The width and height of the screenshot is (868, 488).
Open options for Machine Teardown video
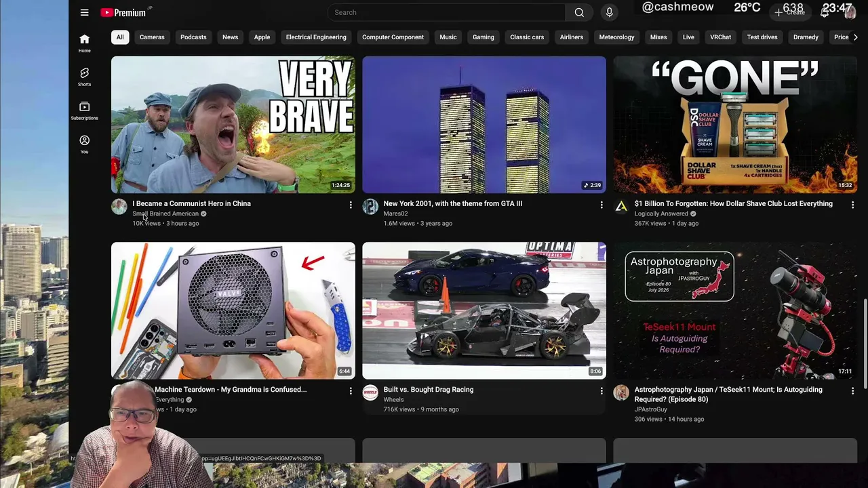(351, 390)
